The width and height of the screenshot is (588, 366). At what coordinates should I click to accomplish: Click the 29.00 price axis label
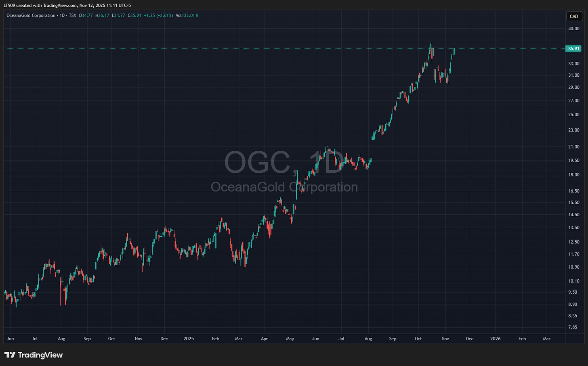pyautogui.click(x=574, y=87)
